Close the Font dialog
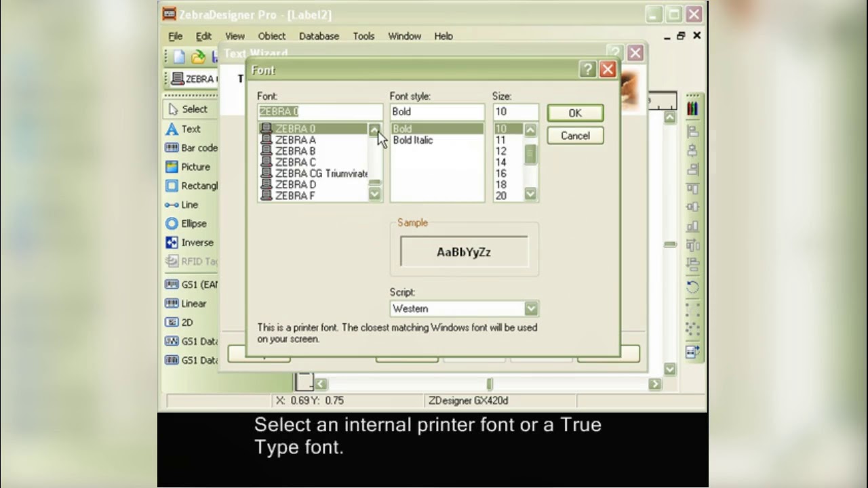 (608, 69)
